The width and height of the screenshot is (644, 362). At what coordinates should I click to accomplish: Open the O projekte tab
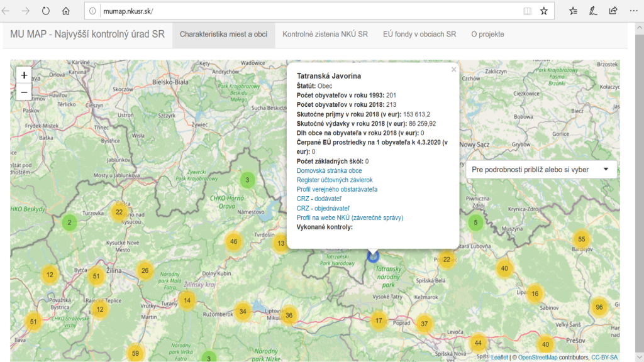tap(487, 35)
